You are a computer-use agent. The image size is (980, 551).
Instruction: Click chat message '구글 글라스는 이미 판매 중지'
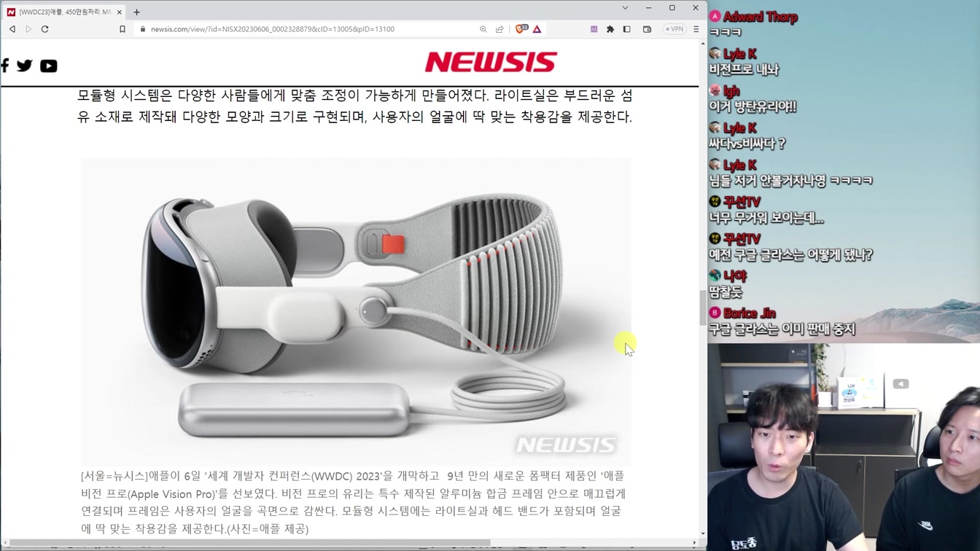point(782,329)
